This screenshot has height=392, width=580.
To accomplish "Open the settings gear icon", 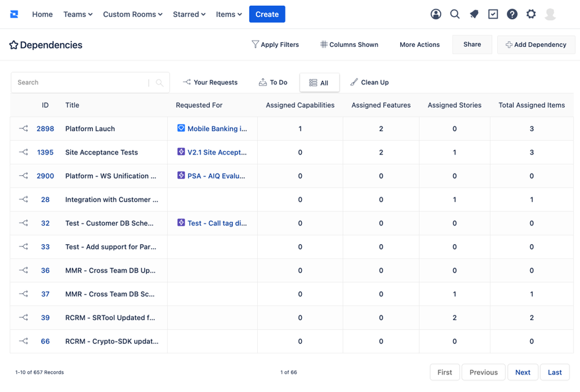I will pos(531,14).
